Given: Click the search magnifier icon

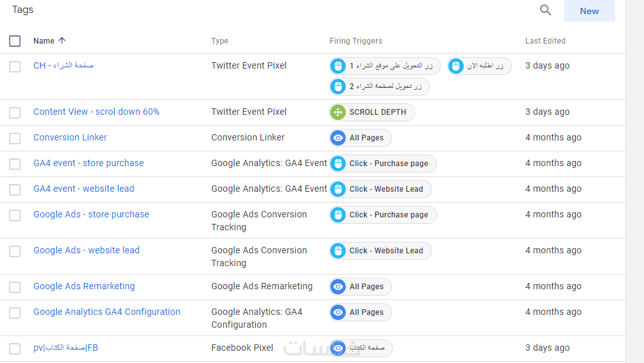Looking at the screenshot, I should [545, 10].
